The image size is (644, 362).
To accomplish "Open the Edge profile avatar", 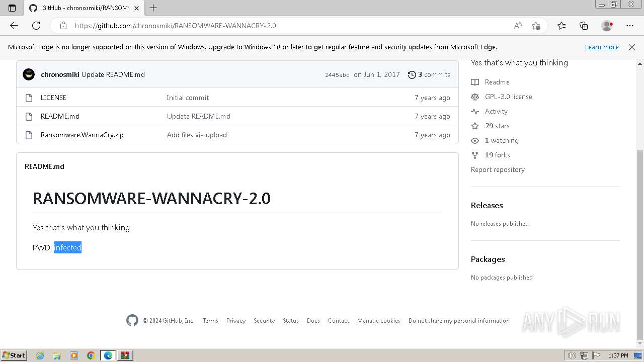I will [607, 26].
